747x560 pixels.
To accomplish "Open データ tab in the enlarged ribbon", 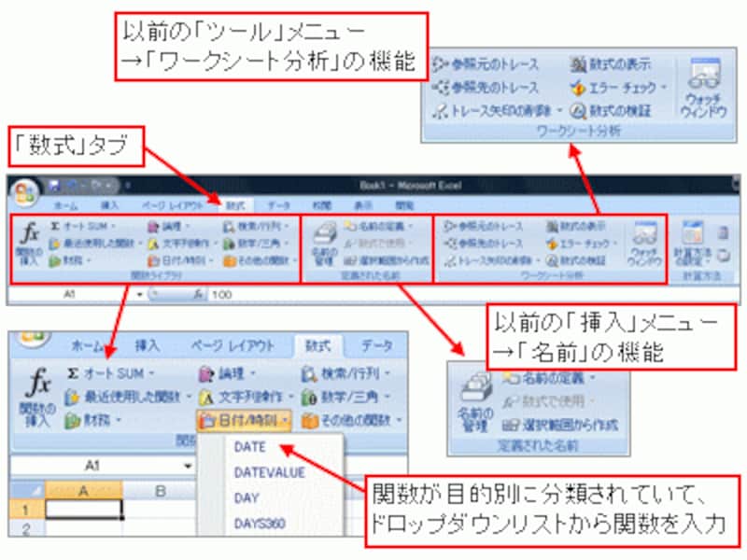I will pyautogui.click(x=377, y=345).
